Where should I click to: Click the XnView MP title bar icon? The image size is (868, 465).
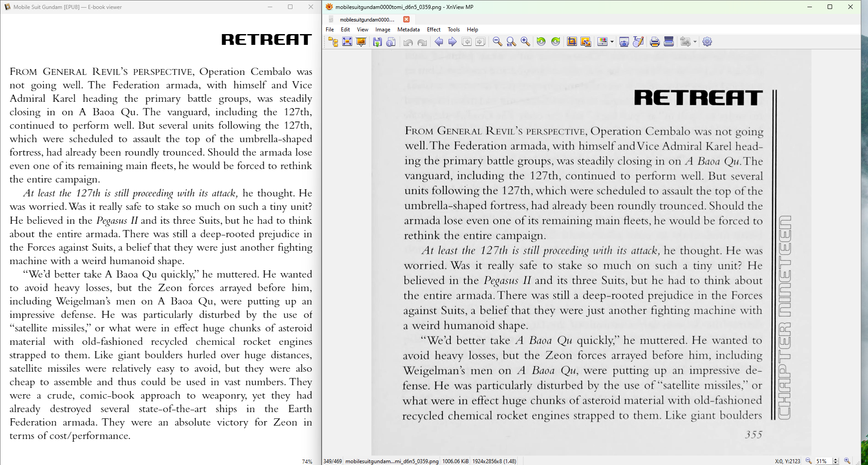click(x=329, y=7)
